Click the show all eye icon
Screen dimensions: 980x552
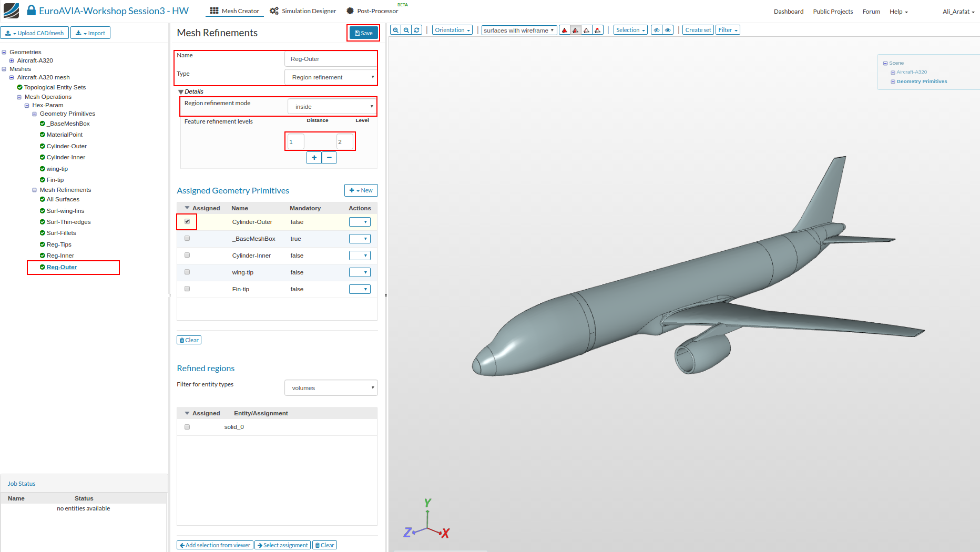(x=668, y=30)
